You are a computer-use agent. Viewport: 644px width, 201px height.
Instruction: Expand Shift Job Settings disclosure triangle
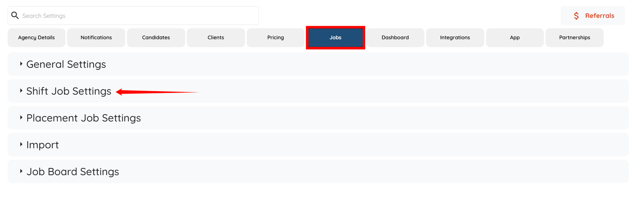[x=21, y=91]
